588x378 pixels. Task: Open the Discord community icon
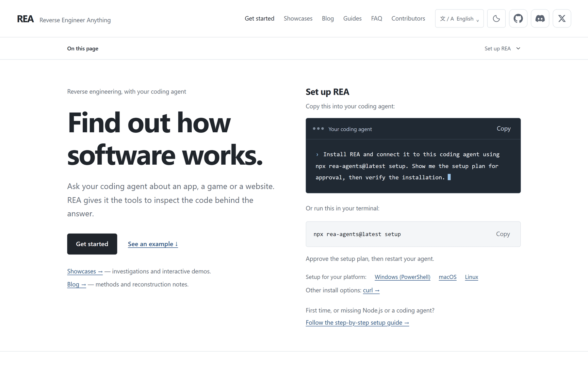pyautogui.click(x=540, y=19)
